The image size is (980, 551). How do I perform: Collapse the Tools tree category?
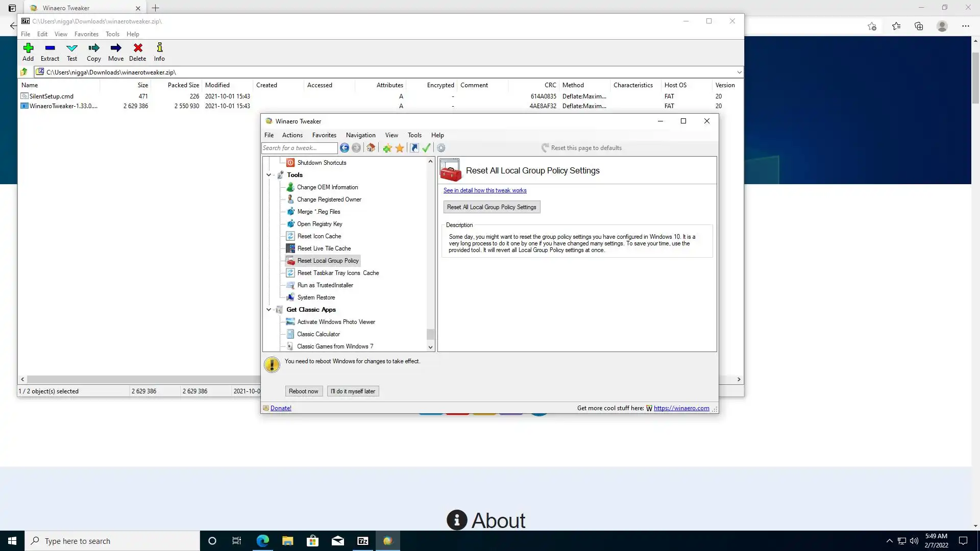(269, 175)
